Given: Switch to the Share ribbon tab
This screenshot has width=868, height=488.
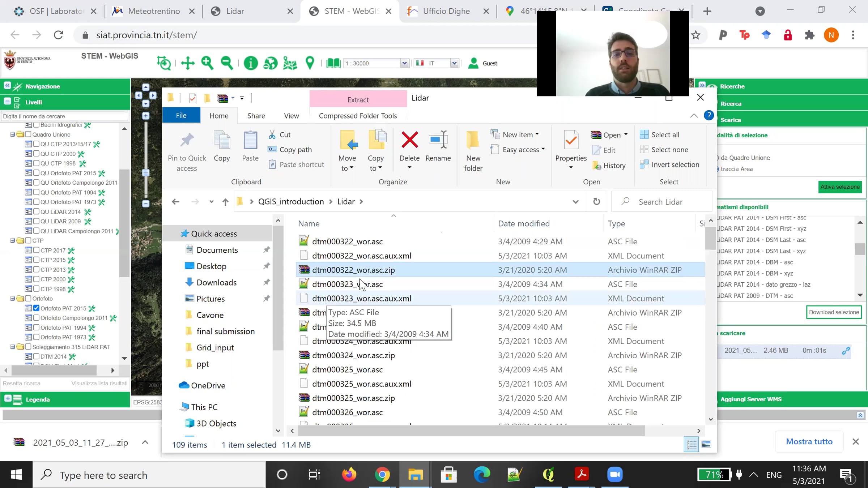Looking at the screenshot, I should (x=256, y=116).
